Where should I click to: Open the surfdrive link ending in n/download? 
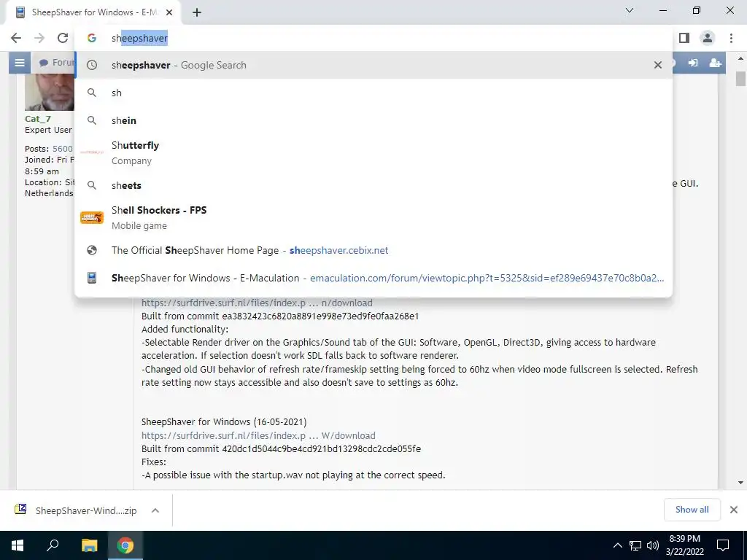click(257, 303)
